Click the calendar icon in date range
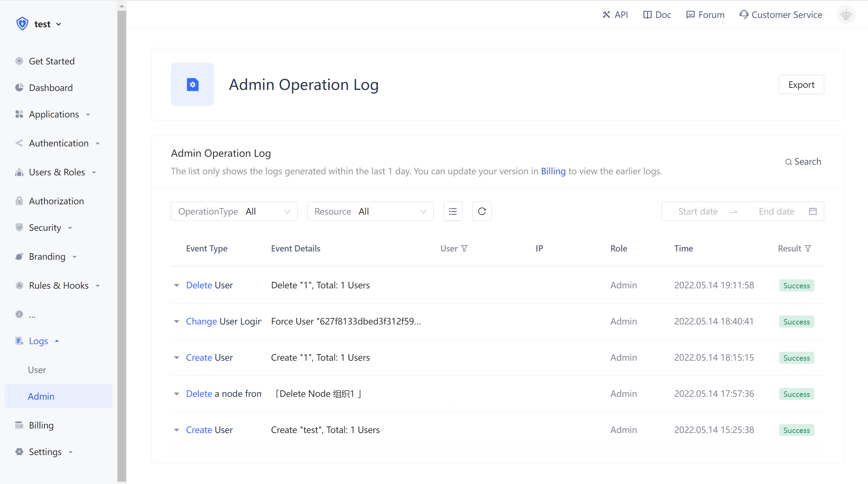 coord(813,211)
